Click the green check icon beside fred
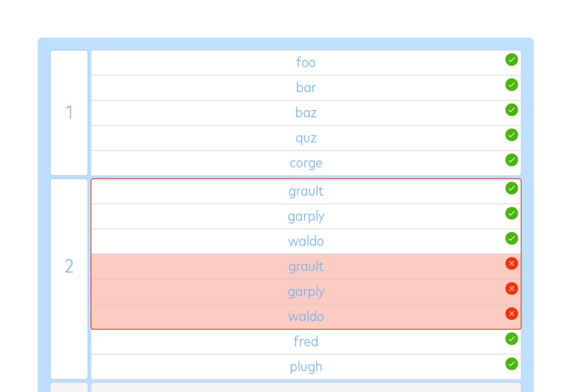This screenshot has height=392, width=571. click(511, 339)
